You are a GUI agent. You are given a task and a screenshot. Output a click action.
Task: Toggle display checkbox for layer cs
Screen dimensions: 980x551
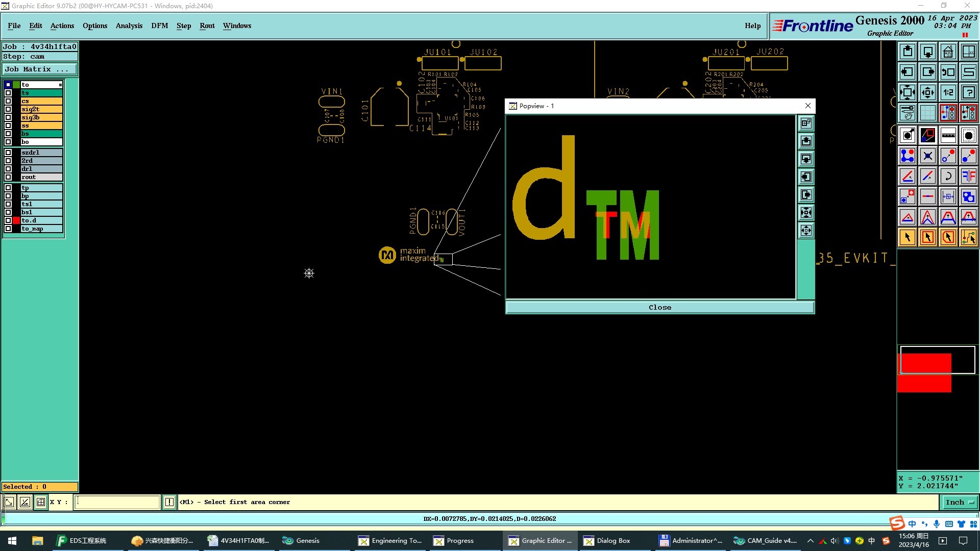tap(8, 101)
